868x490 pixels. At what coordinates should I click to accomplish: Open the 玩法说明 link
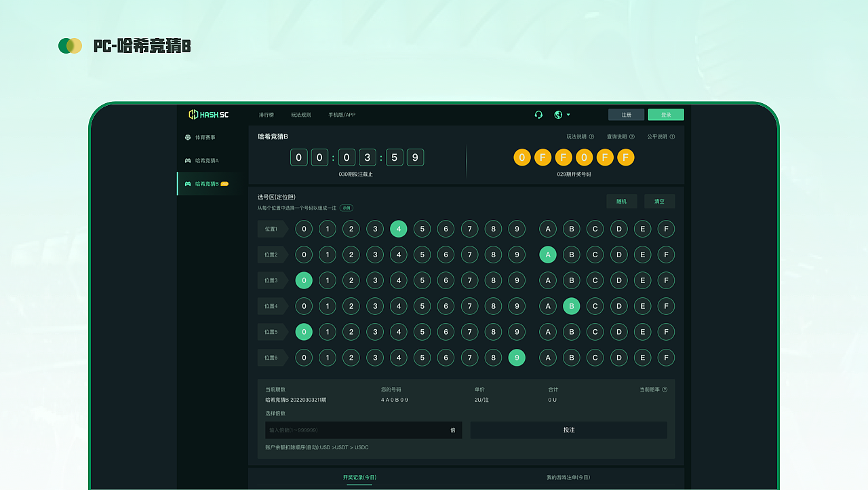[576, 136]
